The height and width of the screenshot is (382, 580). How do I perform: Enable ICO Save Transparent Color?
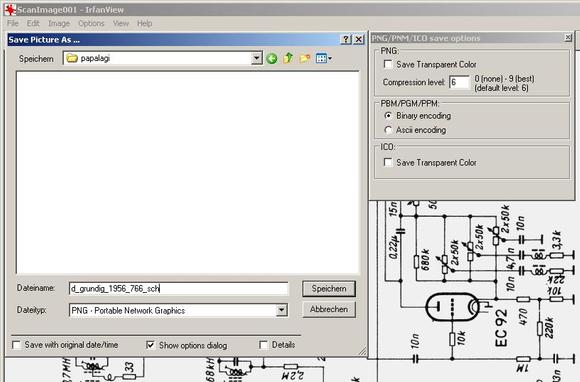coord(388,162)
